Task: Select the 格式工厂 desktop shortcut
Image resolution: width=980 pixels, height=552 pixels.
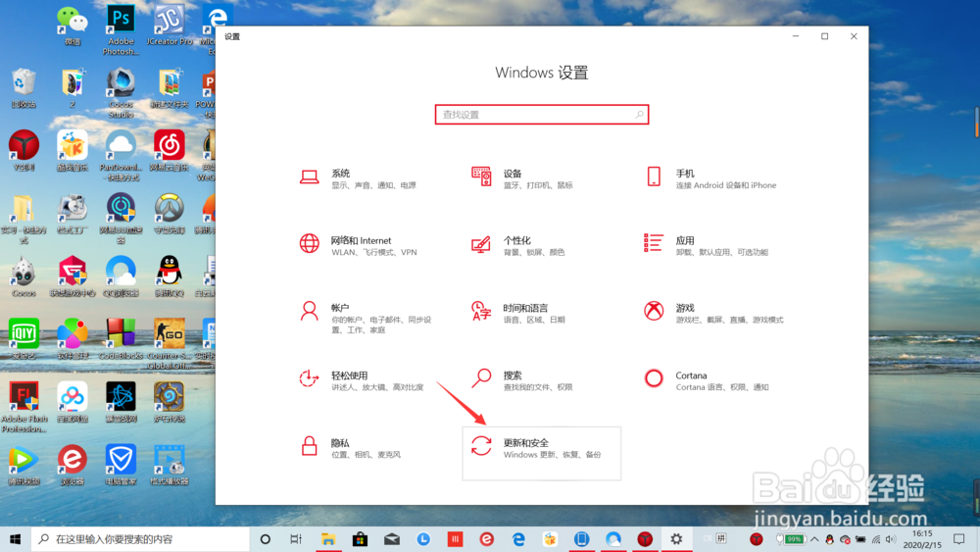Action: (x=73, y=215)
